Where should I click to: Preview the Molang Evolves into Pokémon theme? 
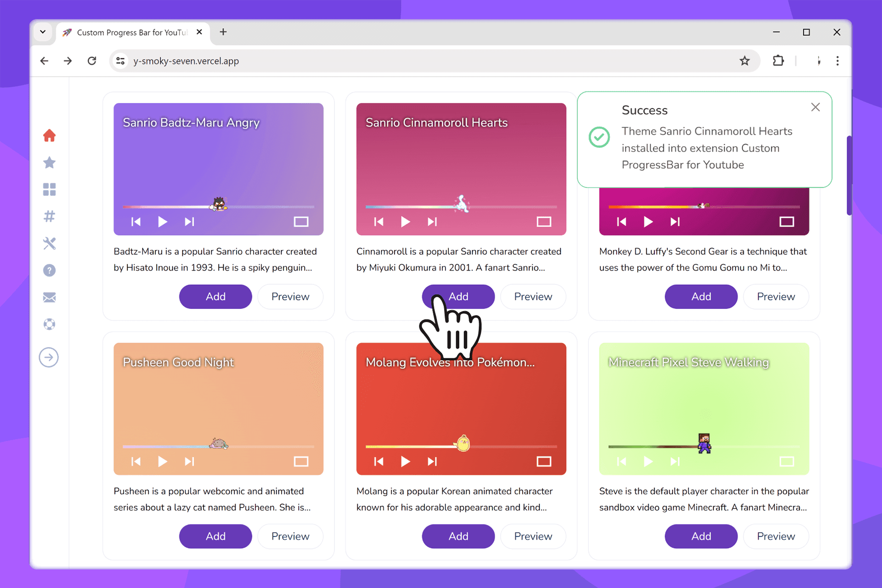pyautogui.click(x=533, y=536)
